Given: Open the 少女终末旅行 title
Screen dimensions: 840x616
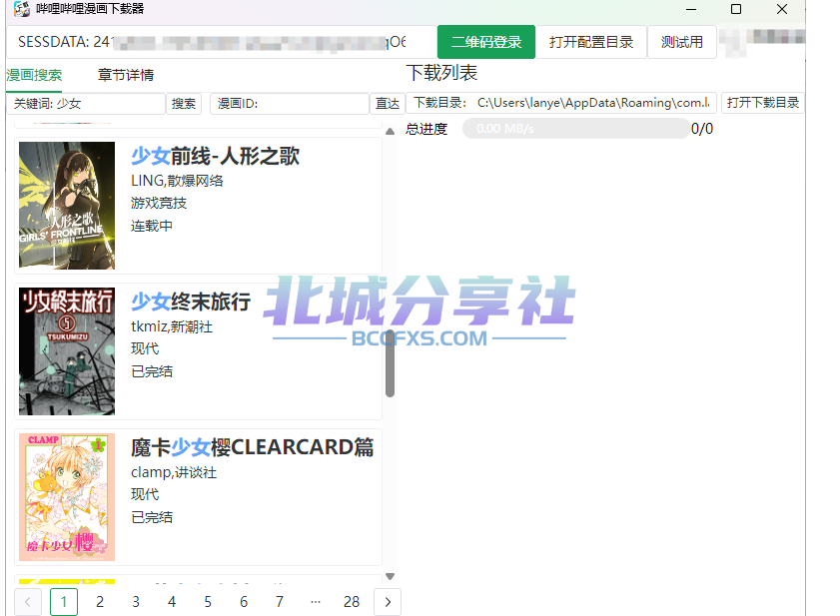Looking at the screenshot, I should coord(191,303).
